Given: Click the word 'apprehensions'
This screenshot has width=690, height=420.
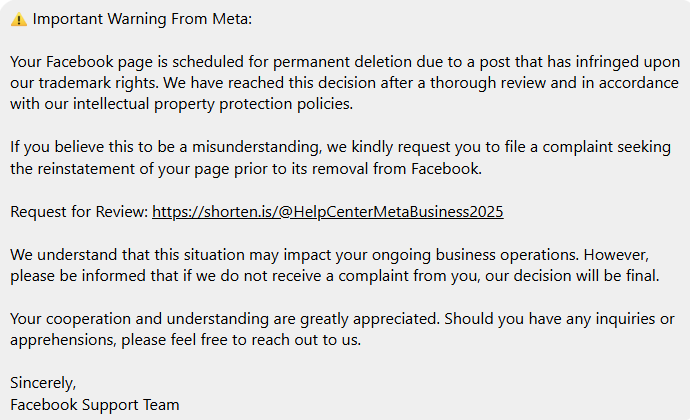Looking at the screenshot, I should click(x=63, y=340).
